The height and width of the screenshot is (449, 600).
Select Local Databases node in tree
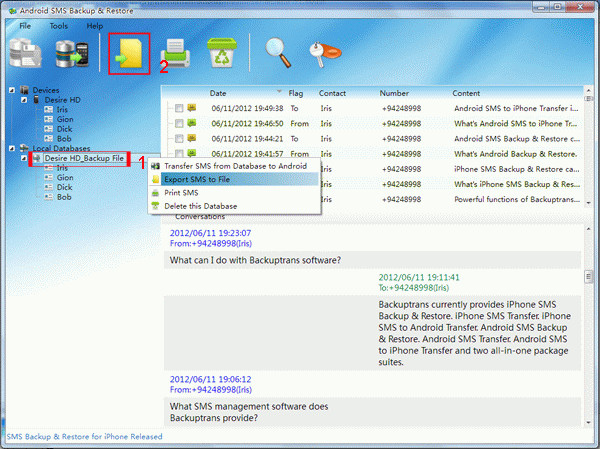click(x=61, y=148)
